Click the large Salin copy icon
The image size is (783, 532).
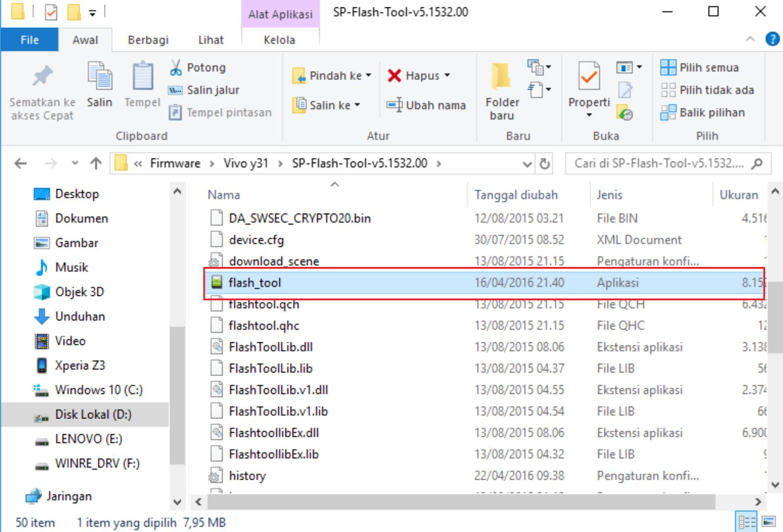click(100, 76)
